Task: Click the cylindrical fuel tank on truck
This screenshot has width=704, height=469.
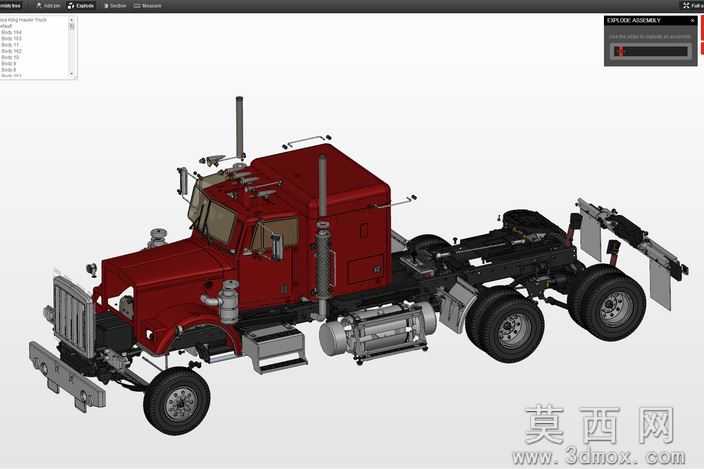Action: (x=377, y=331)
